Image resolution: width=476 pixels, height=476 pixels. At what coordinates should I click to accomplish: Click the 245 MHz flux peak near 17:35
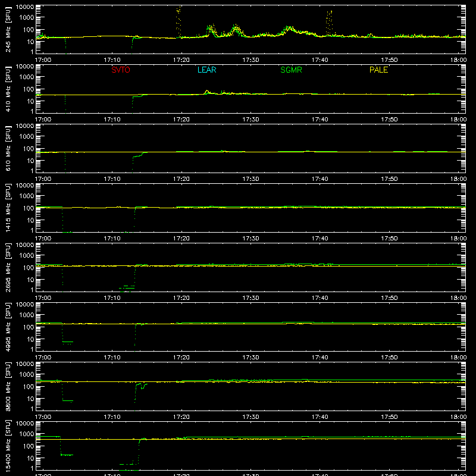pyautogui.click(x=289, y=29)
